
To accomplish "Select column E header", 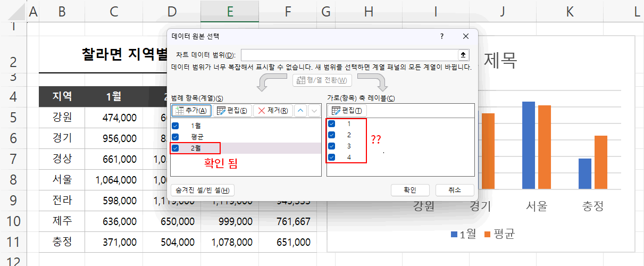I will pos(230,11).
